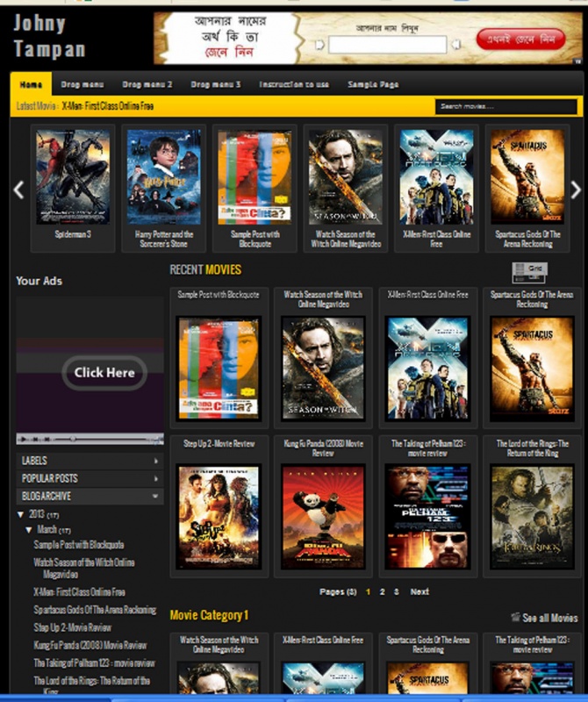Open Taking of Pelham 123 title in Movie Category 1

532,644
